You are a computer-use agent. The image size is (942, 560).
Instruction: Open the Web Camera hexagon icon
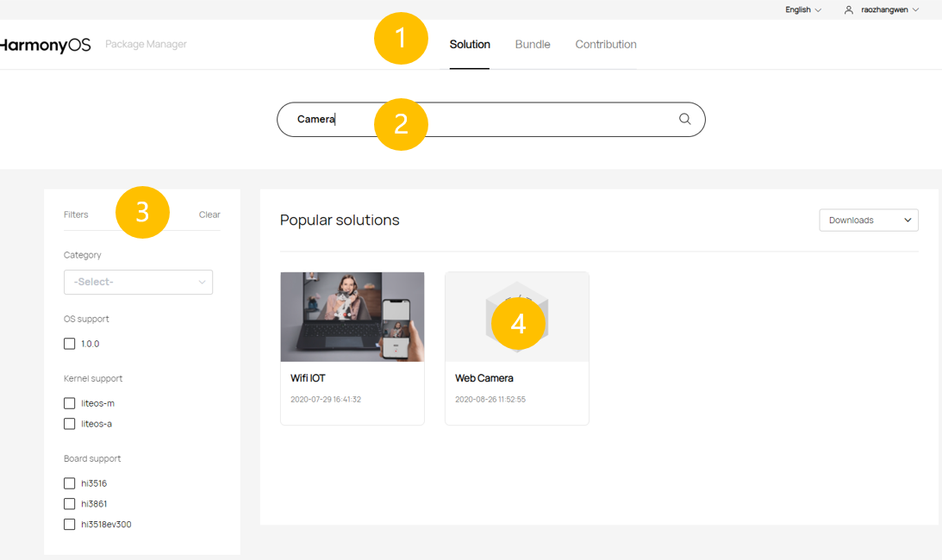coord(516,317)
